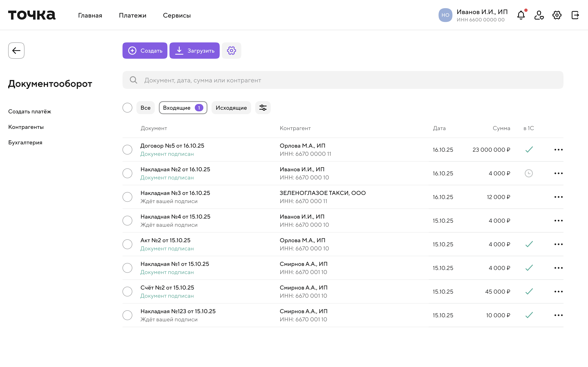
Task: Switch to Исходящие filter tab
Action: 231,108
